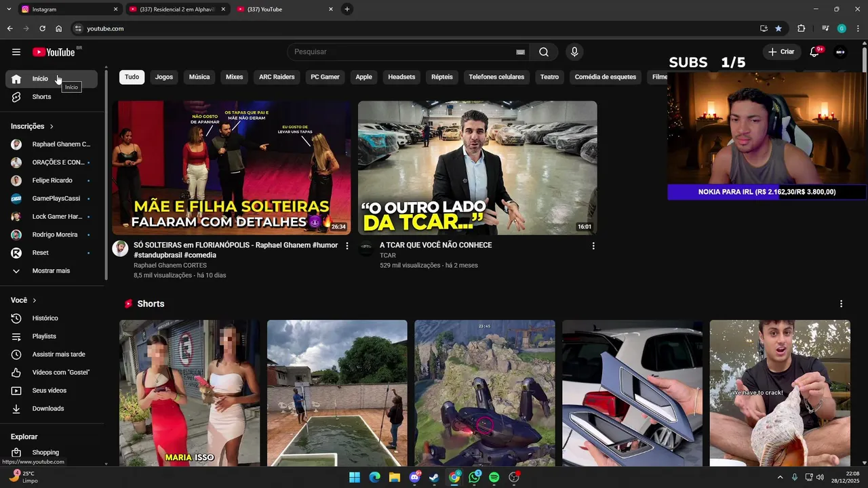
Task: Open Seus vídeos in the sidebar
Action: point(52,390)
